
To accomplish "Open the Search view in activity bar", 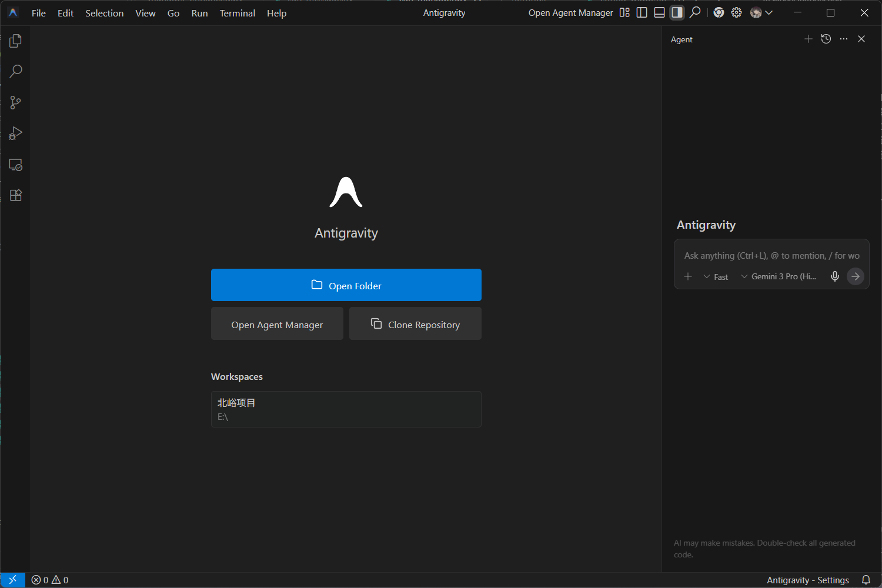I will click(16, 72).
